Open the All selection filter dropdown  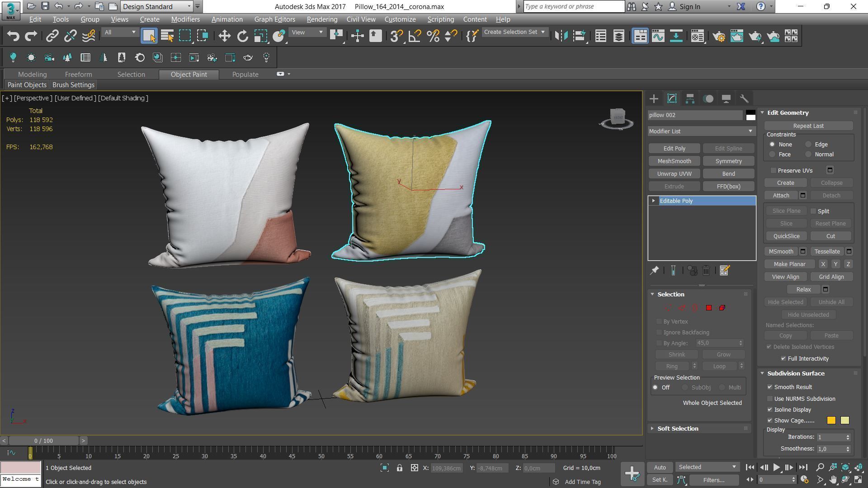pos(120,33)
